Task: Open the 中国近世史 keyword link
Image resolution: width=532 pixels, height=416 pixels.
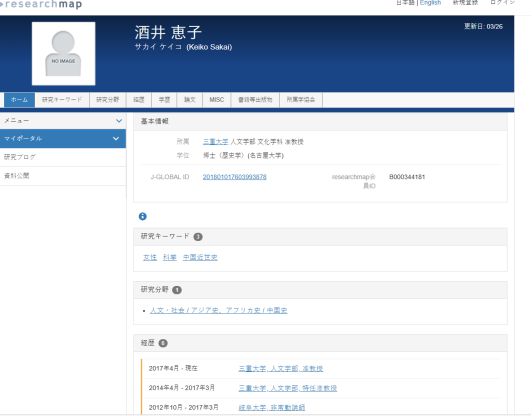Action: 200,257
